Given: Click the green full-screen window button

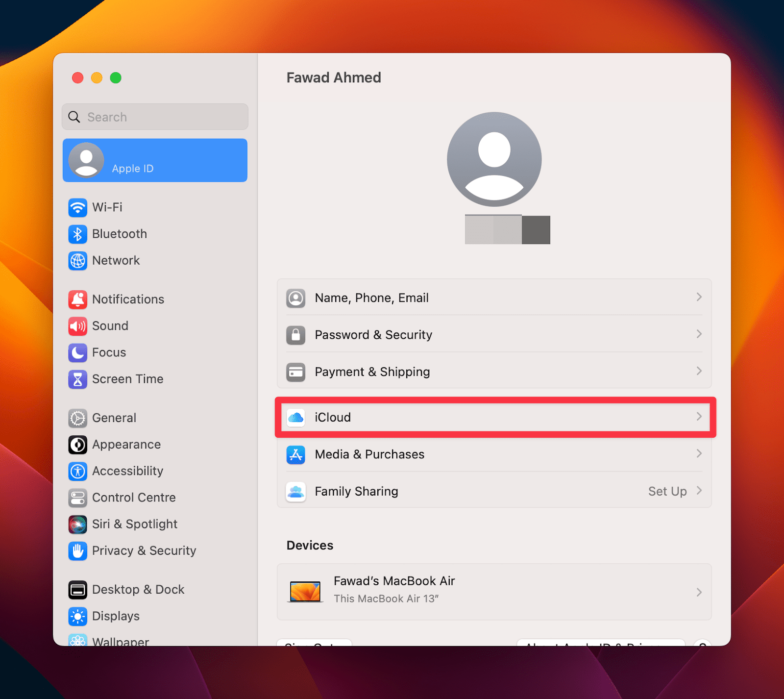Looking at the screenshot, I should click(116, 77).
